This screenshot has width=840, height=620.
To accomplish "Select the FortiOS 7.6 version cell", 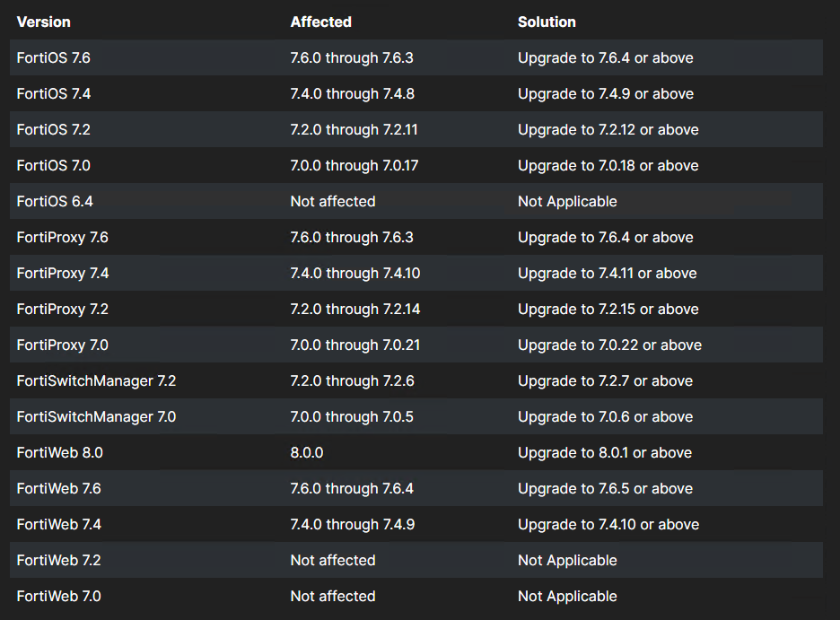I will 53,57.
